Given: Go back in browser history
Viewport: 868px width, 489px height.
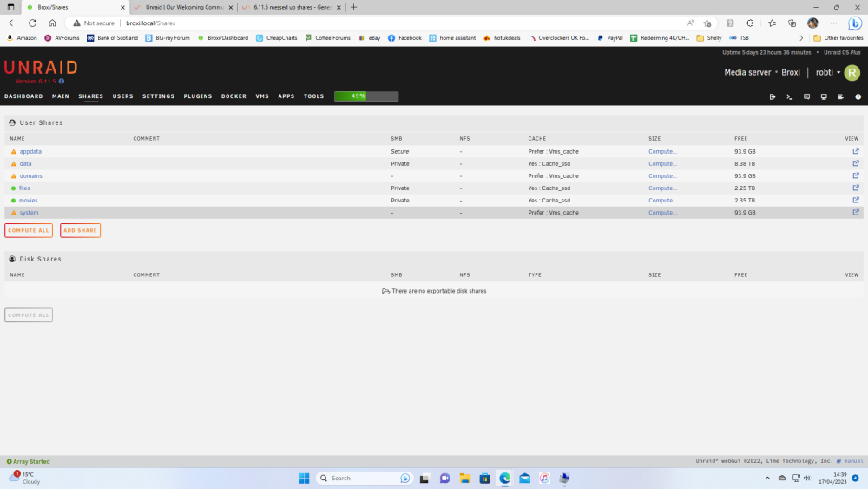Looking at the screenshot, I should pyautogui.click(x=13, y=23).
